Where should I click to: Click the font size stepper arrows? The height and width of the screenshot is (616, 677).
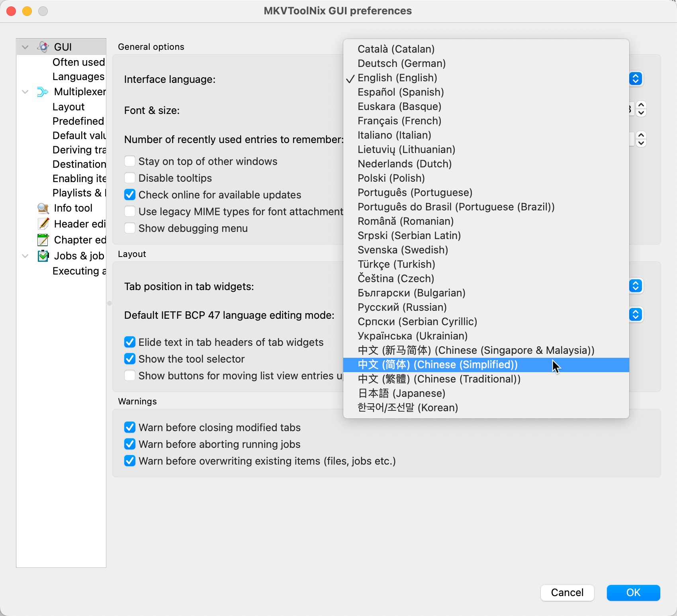point(641,109)
